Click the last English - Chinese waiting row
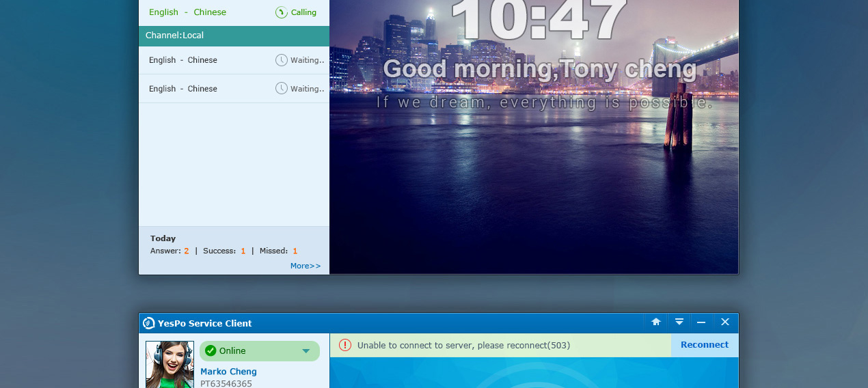The image size is (868, 388). pyautogui.click(x=234, y=89)
